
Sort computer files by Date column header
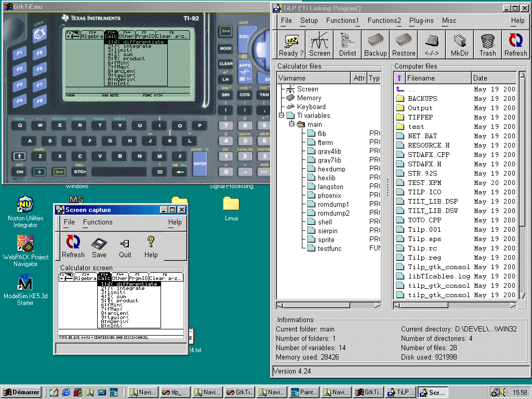point(494,78)
